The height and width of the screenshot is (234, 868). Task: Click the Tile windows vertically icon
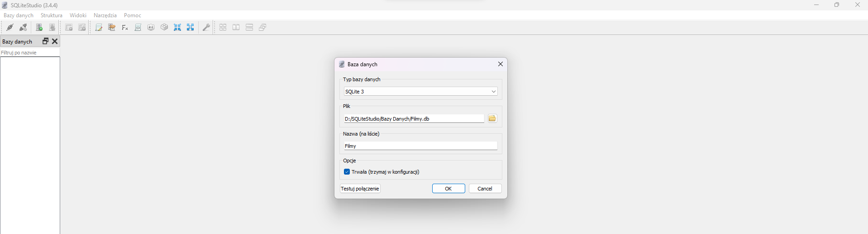point(249,28)
